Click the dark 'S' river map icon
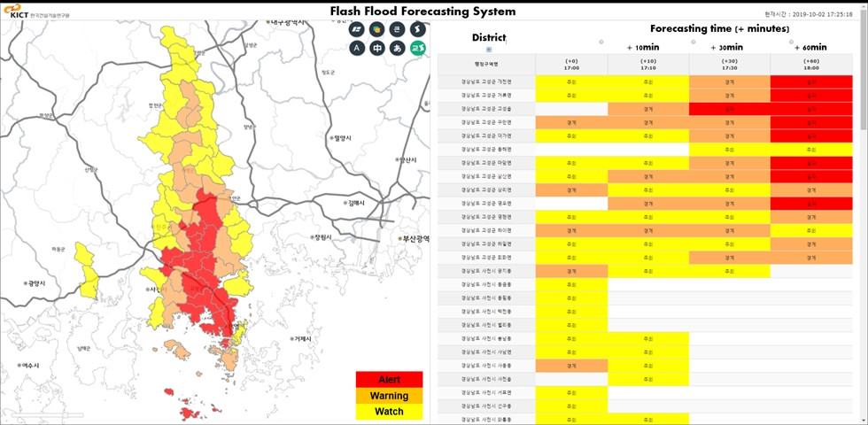The image size is (868, 425). click(418, 29)
